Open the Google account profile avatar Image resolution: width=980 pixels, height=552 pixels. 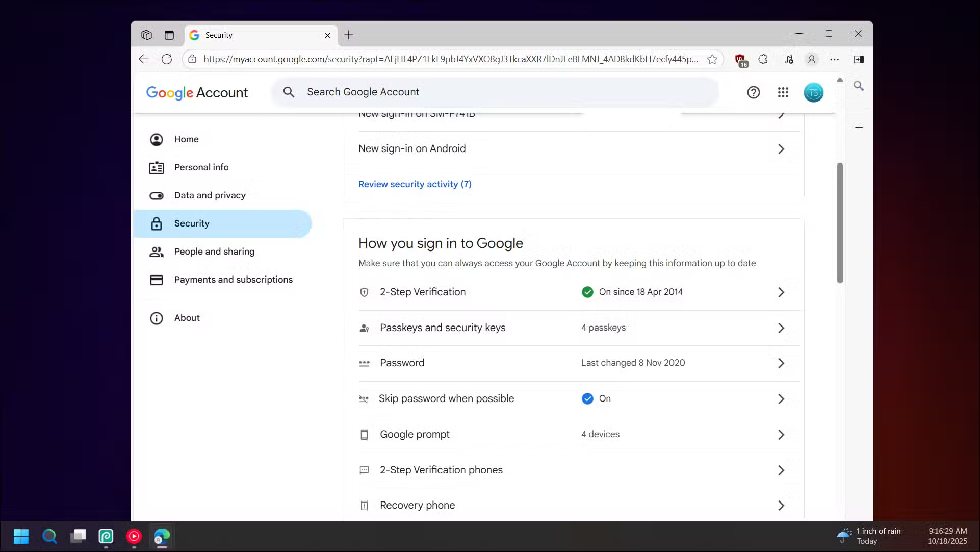pyautogui.click(x=813, y=92)
